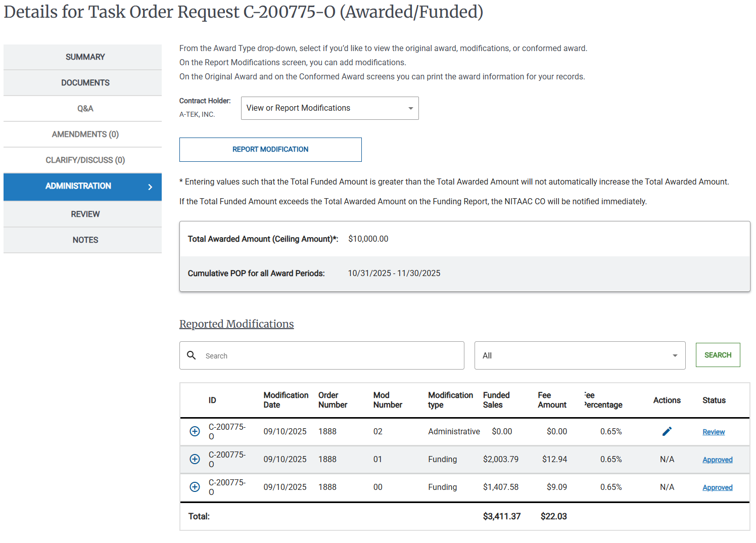
Task: Select the CLARIFY/DISCUSS sidebar item
Action: (84, 160)
